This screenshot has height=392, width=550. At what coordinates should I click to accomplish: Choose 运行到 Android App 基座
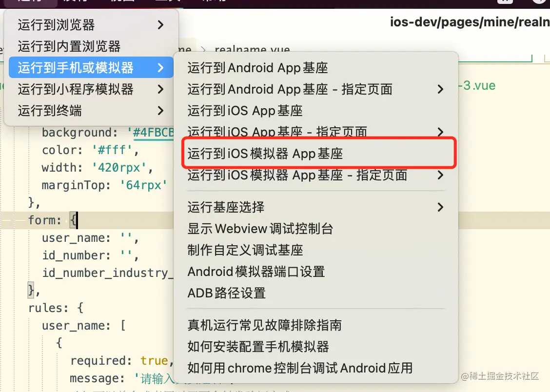[x=316, y=68]
